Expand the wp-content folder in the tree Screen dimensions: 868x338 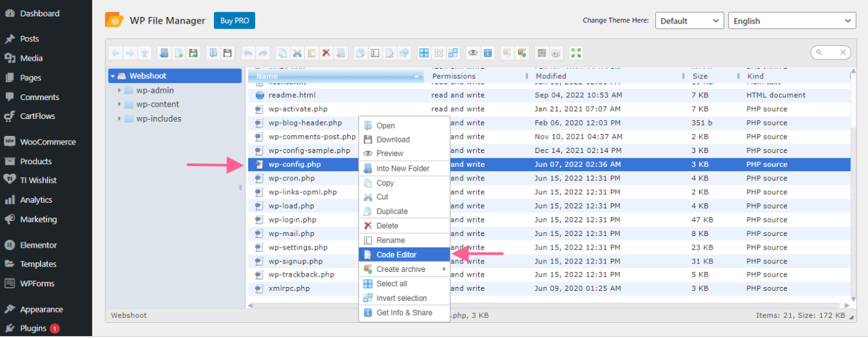point(120,104)
